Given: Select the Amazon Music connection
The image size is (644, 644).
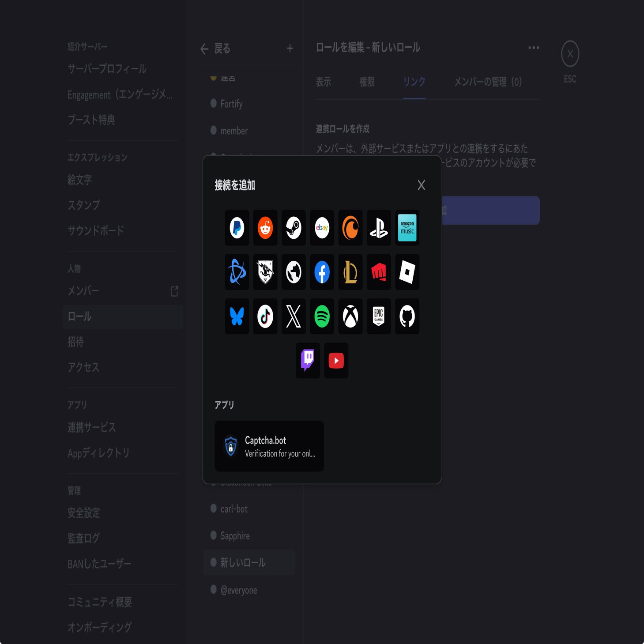Looking at the screenshot, I should tap(407, 228).
